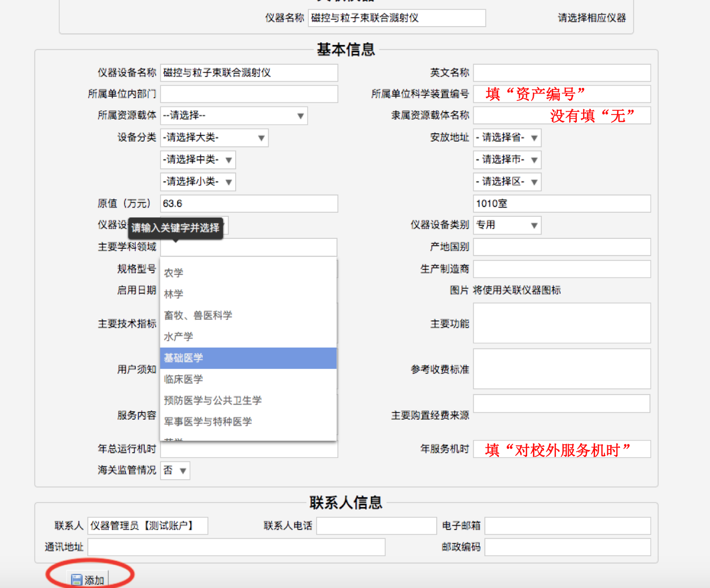Click the 联系人 field with 仪器管理员
Viewport: 710px width, 588px height.
click(x=148, y=526)
